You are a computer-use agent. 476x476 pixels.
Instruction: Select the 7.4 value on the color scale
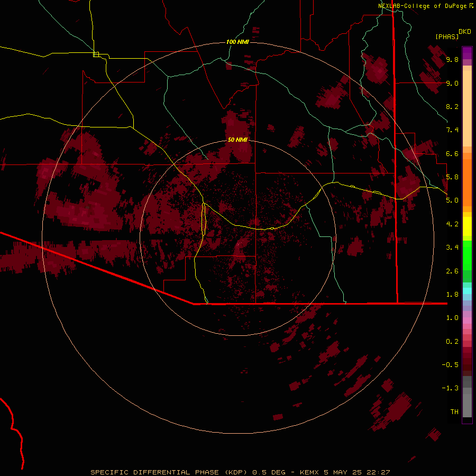coord(452,130)
